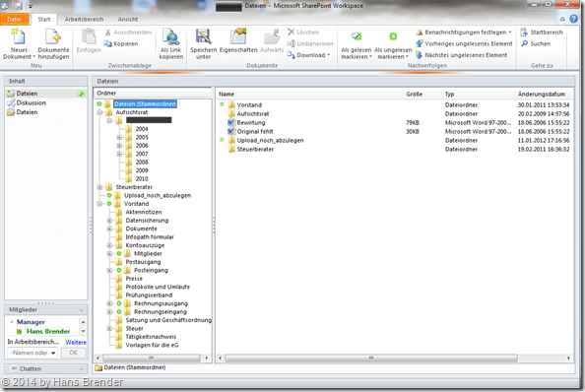This screenshot has height=392, width=585.
Task: Click Als gelesen markieren icon
Action: pos(357,36)
